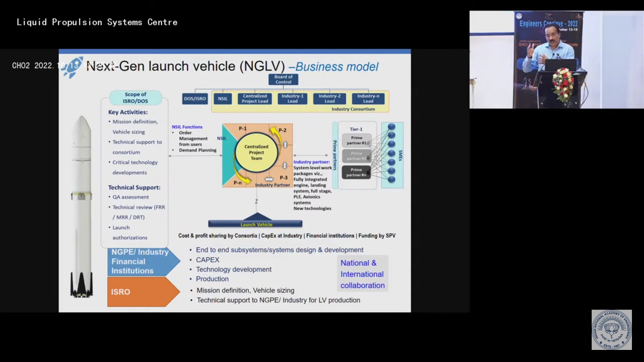Image resolution: width=644 pixels, height=362 pixels.
Task: Click the National & International collaboration box
Action: pos(363,274)
